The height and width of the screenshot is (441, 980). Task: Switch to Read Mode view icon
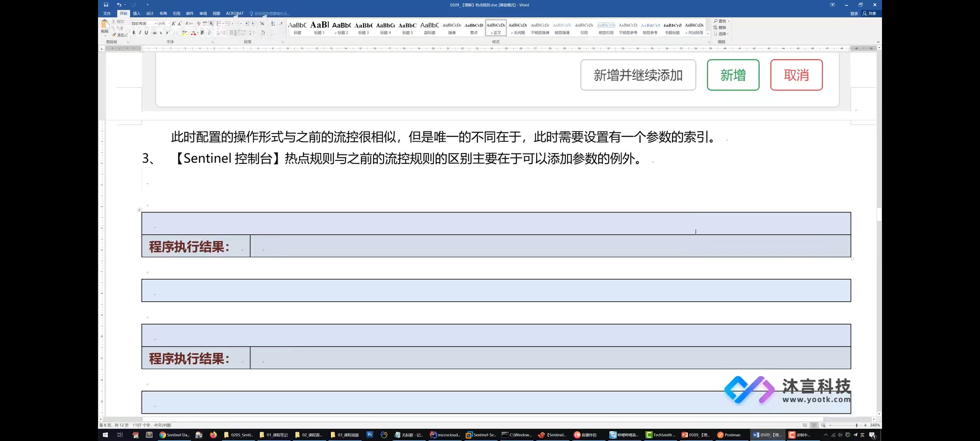(805, 425)
